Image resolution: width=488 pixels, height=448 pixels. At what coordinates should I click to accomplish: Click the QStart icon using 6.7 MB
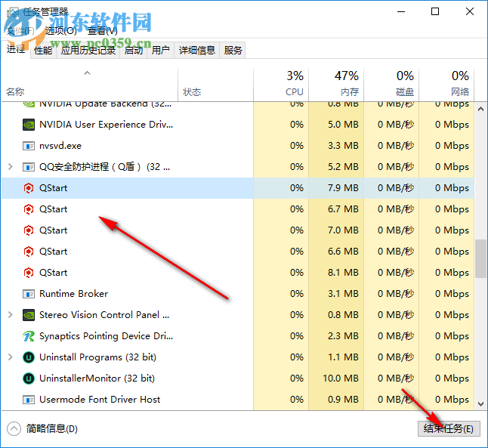point(29,209)
